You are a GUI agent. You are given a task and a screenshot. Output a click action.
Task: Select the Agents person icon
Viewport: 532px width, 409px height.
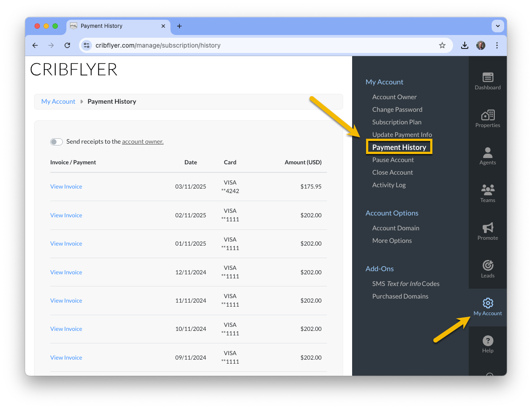coord(488,153)
